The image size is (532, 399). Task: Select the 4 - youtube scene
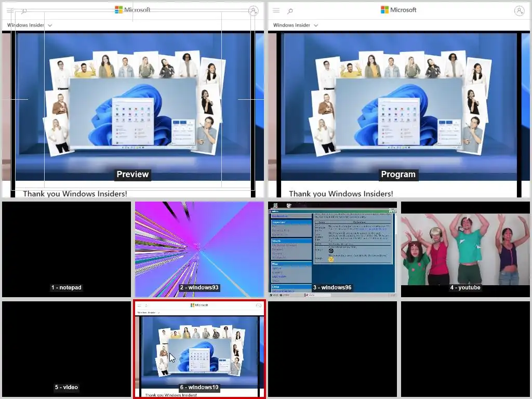(x=465, y=249)
